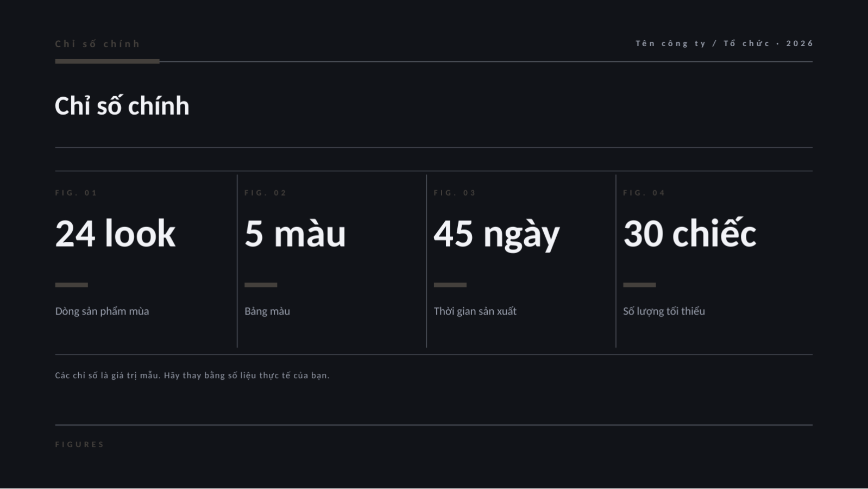Click the '24 look' figure
868x489 pixels.
[115, 234]
